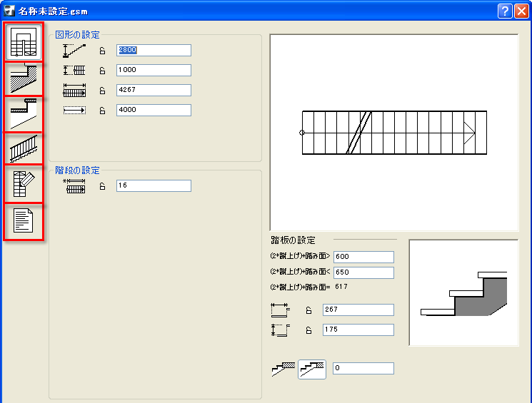Click the stair width field showing 1000
This screenshot has height=403, width=532.
click(154, 70)
